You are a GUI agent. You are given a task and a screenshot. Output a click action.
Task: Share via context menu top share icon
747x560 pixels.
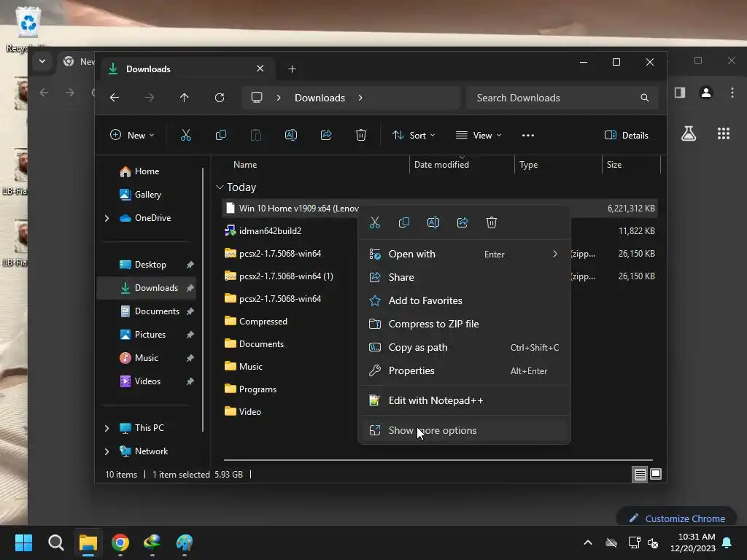[462, 222]
